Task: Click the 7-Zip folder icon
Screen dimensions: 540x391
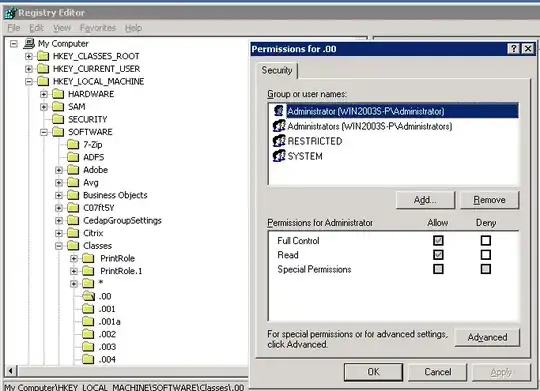Action: (73, 144)
